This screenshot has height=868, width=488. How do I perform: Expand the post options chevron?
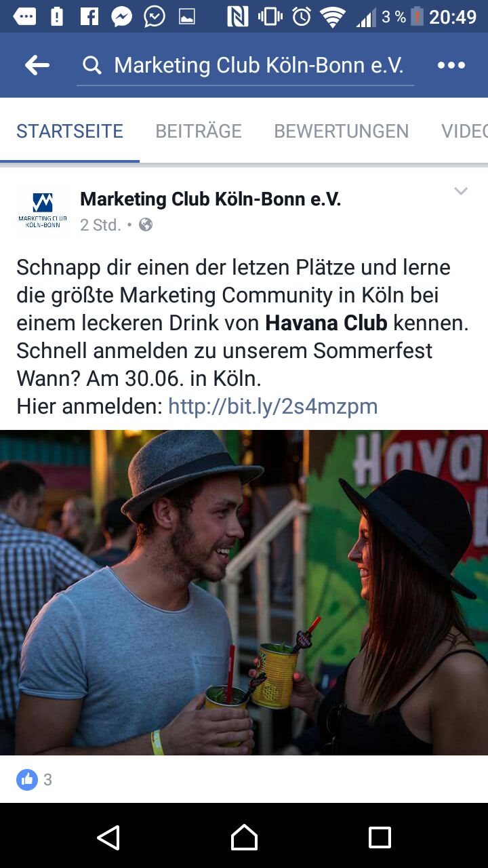tap(461, 191)
